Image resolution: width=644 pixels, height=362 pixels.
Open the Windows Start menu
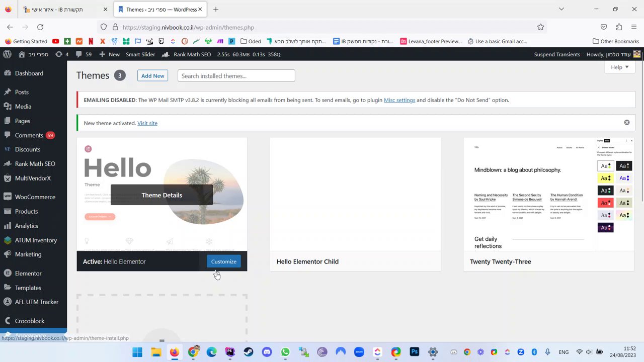click(x=137, y=352)
